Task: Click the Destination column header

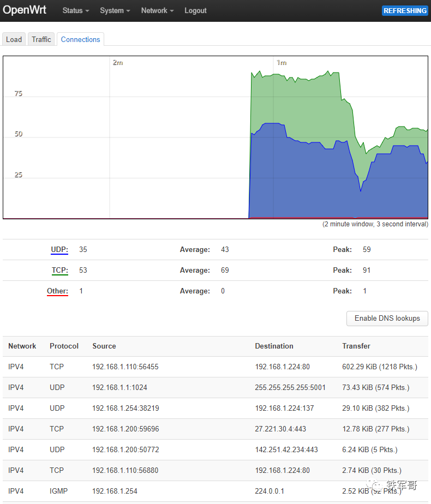Action: [x=274, y=346]
